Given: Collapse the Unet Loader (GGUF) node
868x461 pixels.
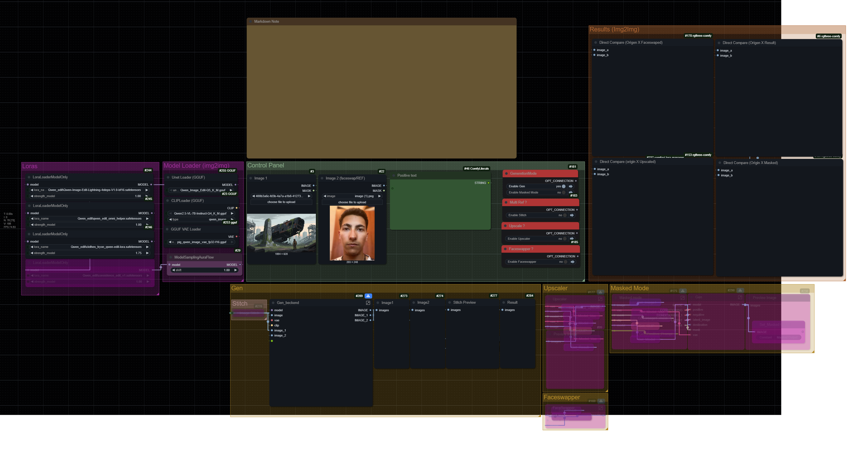Looking at the screenshot, I should pos(168,178).
